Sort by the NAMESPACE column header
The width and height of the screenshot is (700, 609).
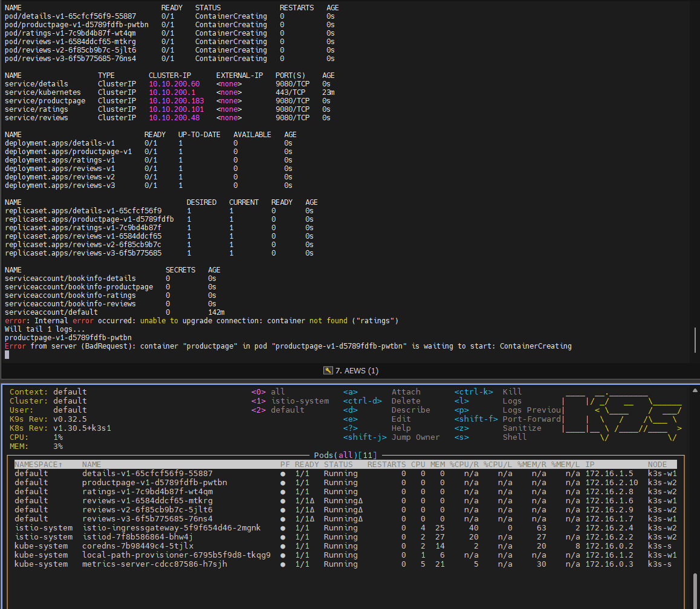(37, 465)
